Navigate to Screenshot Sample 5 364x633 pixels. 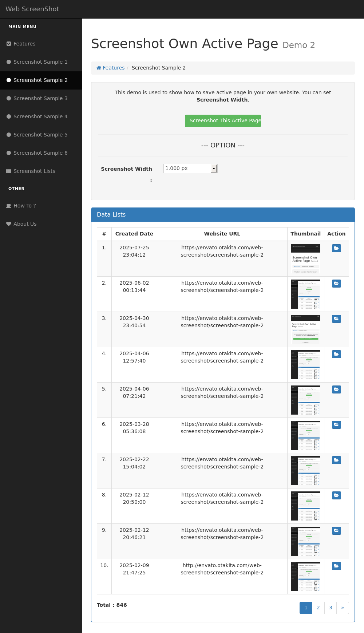click(x=41, y=135)
